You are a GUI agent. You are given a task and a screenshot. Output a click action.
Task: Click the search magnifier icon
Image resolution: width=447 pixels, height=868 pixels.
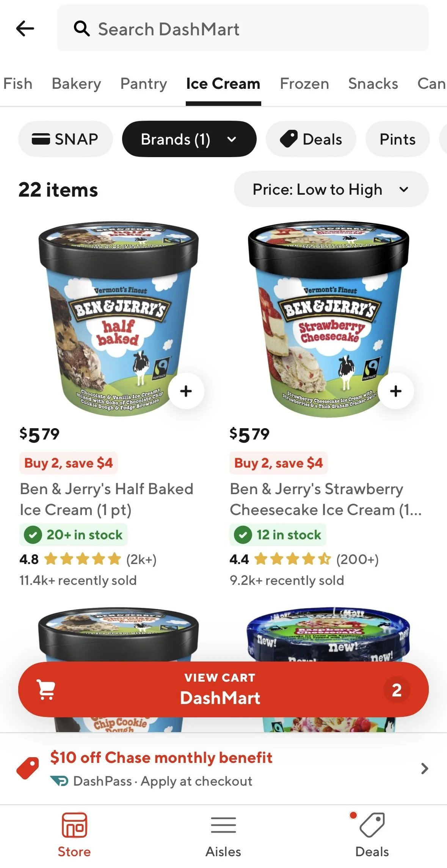pos(82,28)
